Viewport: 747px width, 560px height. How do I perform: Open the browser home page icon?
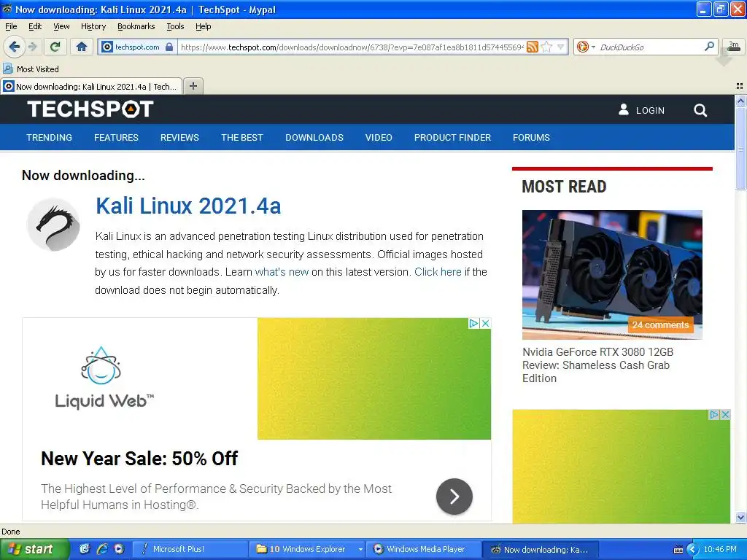point(82,47)
